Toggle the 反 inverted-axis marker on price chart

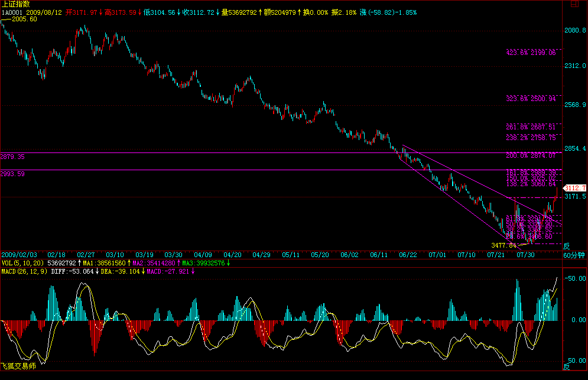(x=566, y=246)
